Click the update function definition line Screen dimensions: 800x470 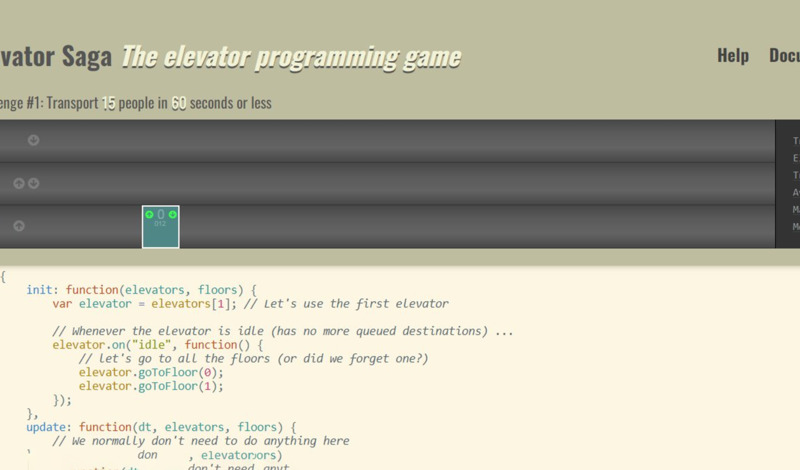[160, 427]
